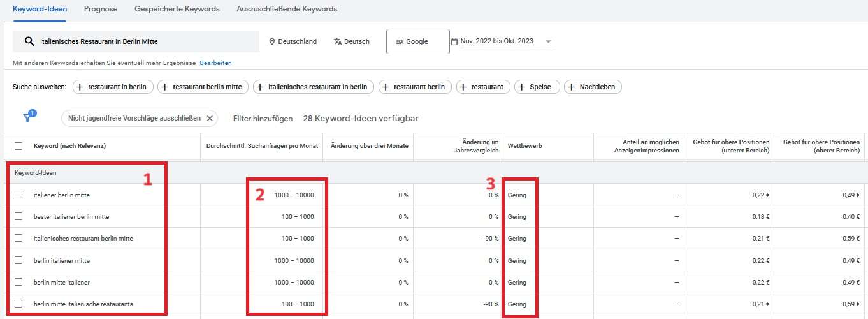Open the date range dropdown arrow
Viewport: 868px width, 319px height.
(x=548, y=42)
